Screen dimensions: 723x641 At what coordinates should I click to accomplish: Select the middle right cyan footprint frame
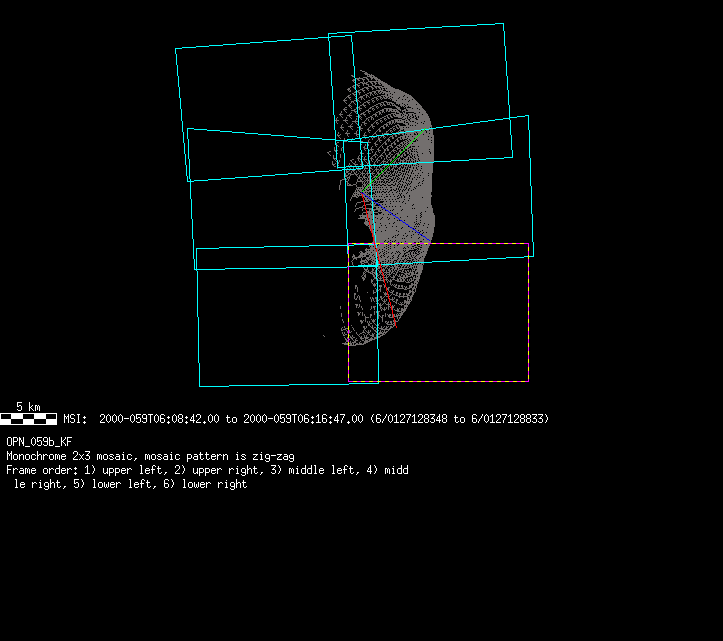pos(529,180)
